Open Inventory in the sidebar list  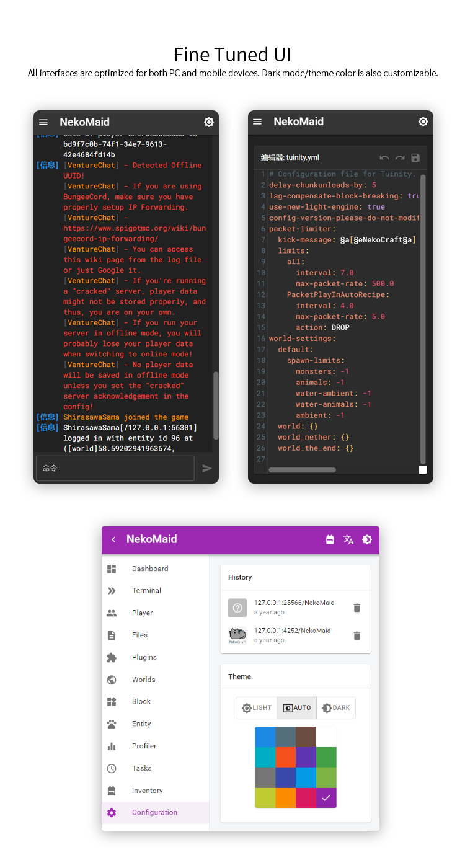(x=155, y=790)
